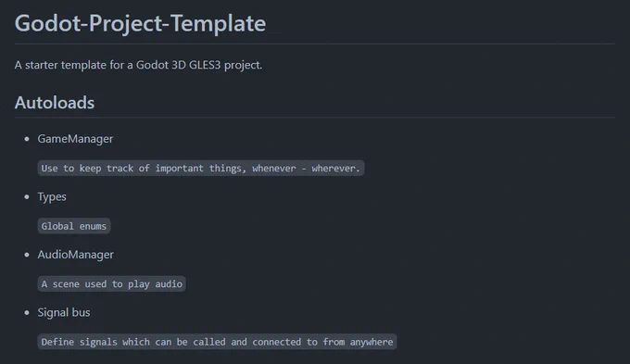Click the Types list item
The height and width of the screenshot is (364, 630).
click(52, 197)
